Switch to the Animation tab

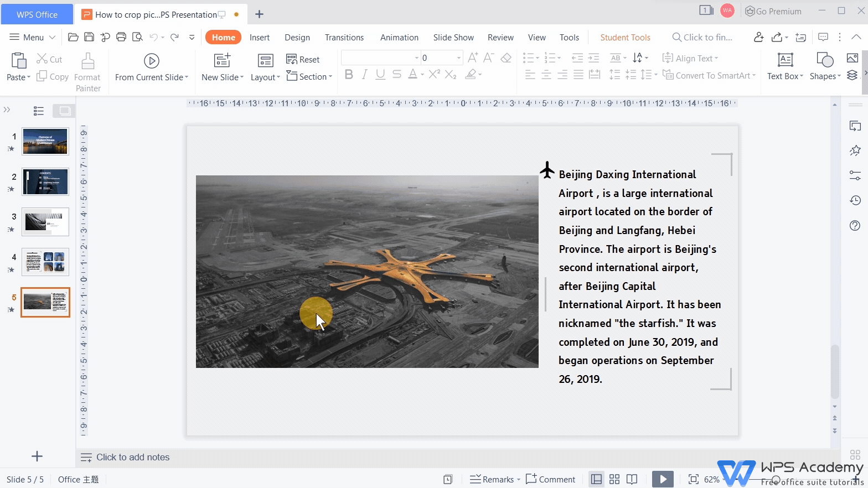(x=399, y=37)
